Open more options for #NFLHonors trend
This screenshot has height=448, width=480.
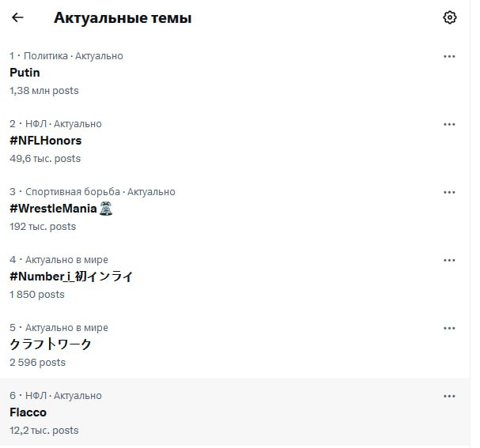pyautogui.click(x=449, y=124)
